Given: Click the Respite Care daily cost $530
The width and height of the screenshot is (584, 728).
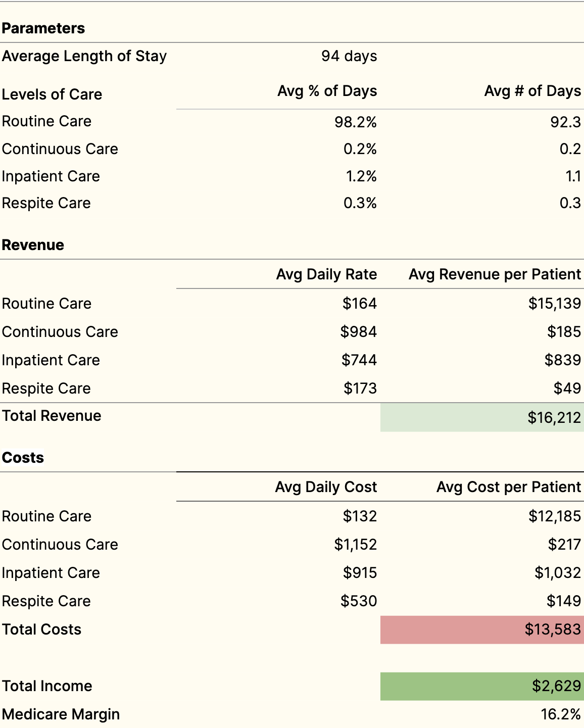Looking at the screenshot, I should coord(359,601).
